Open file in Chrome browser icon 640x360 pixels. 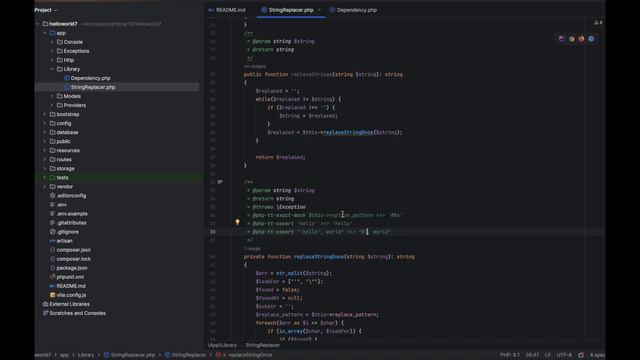click(571, 39)
